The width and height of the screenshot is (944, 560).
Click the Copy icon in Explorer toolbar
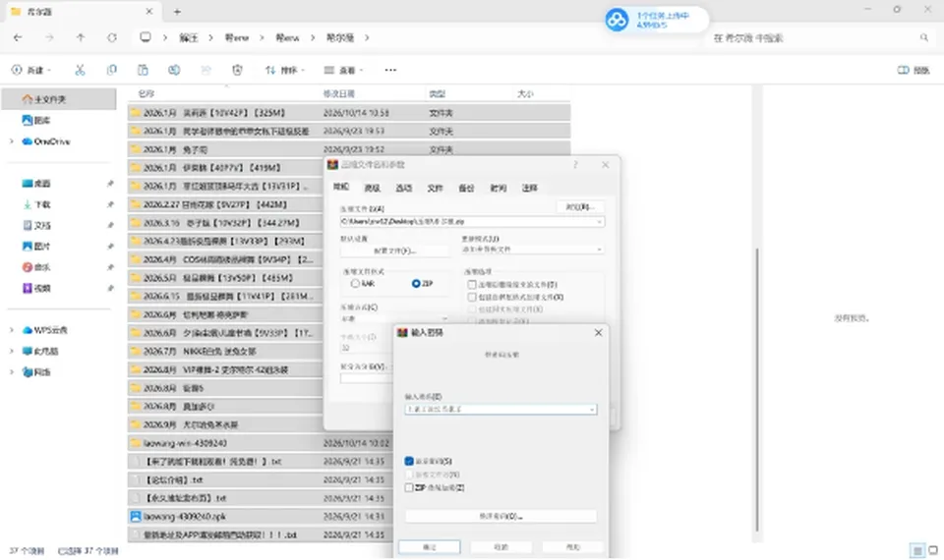pyautogui.click(x=111, y=71)
